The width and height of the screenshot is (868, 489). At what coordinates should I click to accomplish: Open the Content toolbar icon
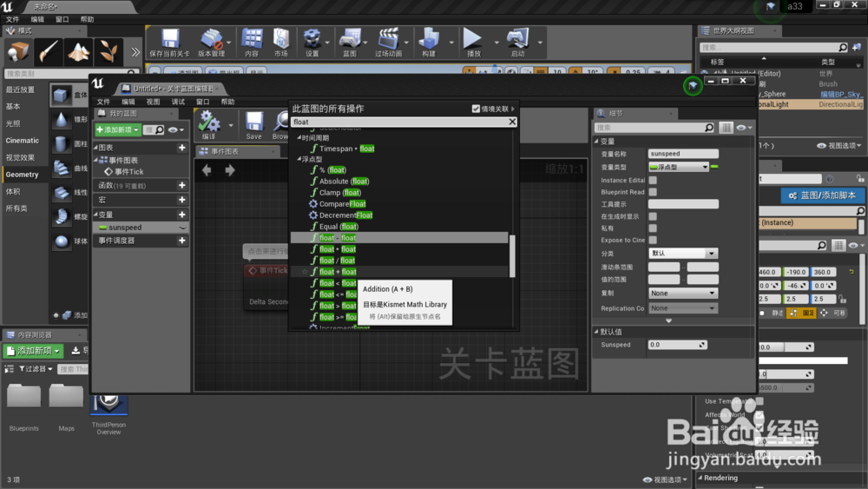pyautogui.click(x=252, y=39)
